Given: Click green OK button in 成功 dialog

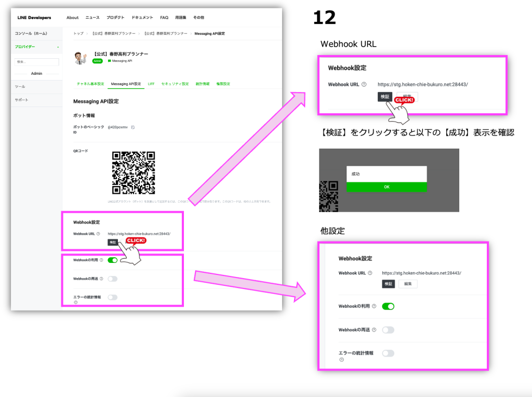Looking at the screenshot, I should [387, 187].
